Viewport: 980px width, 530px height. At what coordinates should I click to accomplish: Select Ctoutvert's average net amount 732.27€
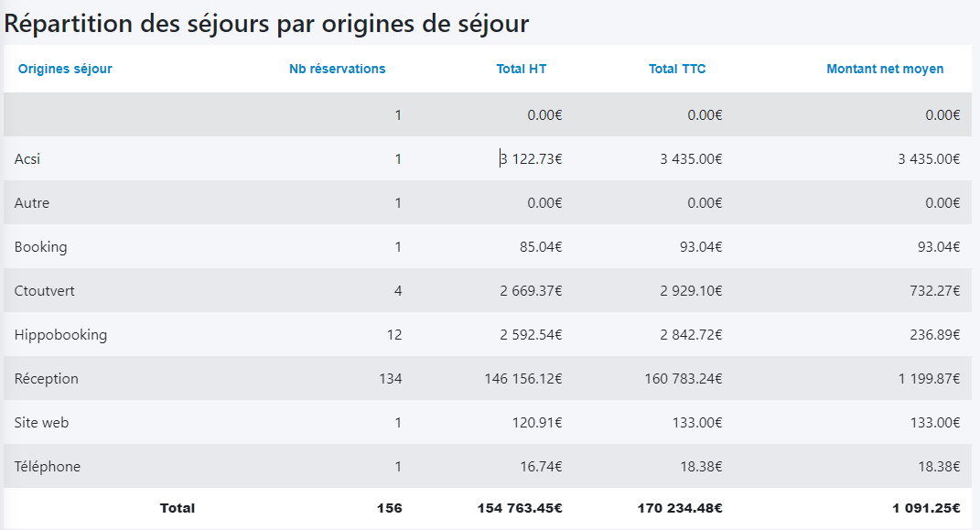click(x=933, y=291)
